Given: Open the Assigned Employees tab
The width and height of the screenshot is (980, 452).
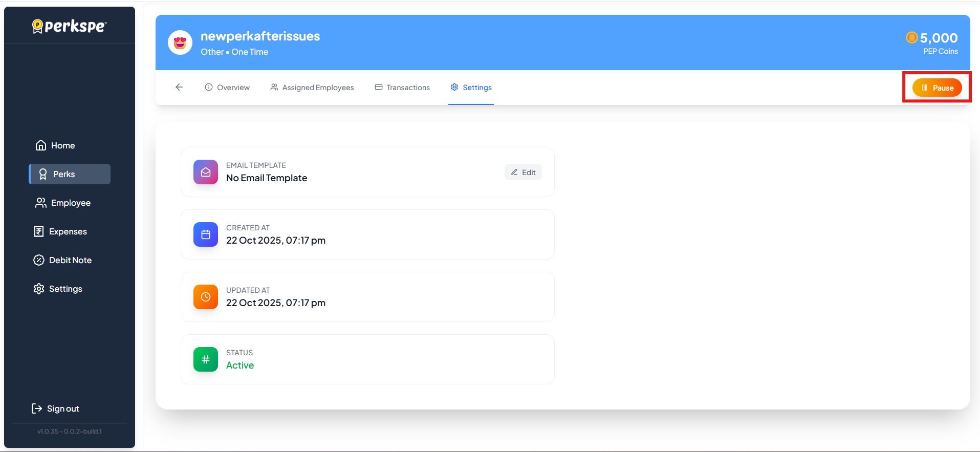Looking at the screenshot, I should (x=312, y=88).
